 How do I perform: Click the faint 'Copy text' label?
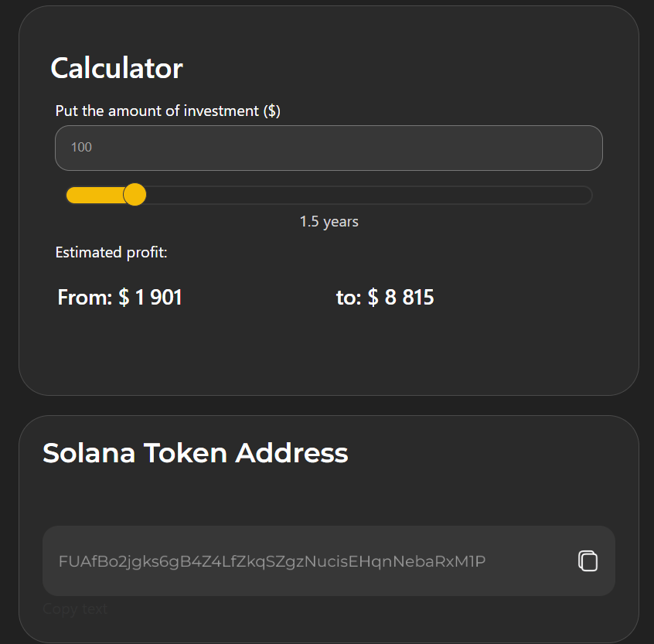coord(75,609)
